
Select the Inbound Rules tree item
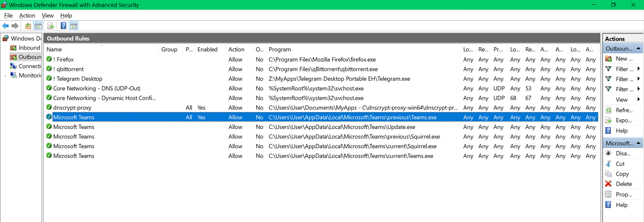click(29, 48)
